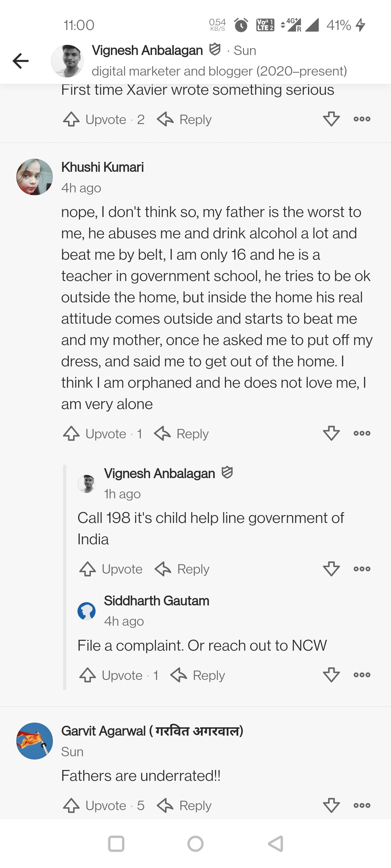Open Vignesh Anbalagan's profile from header name
The width and height of the screenshot is (391, 868).
point(147,50)
